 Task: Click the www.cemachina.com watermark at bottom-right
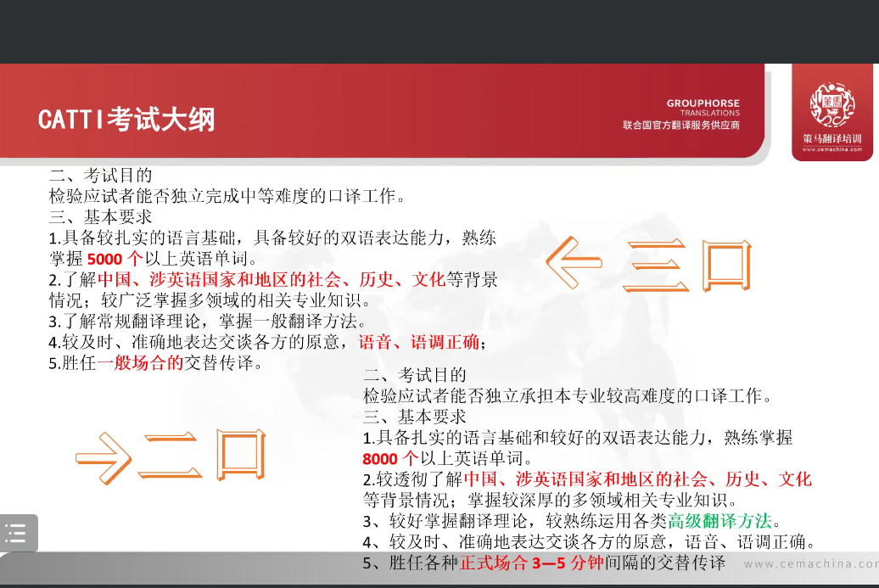pos(810,563)
